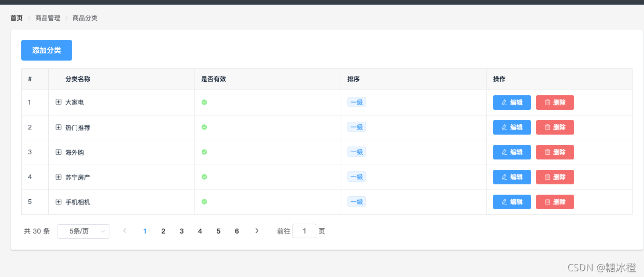Click the 一级 tag in 手机相机 row
Image resolution: width=644 pixels, height=277 pixels.
point(357,201)
